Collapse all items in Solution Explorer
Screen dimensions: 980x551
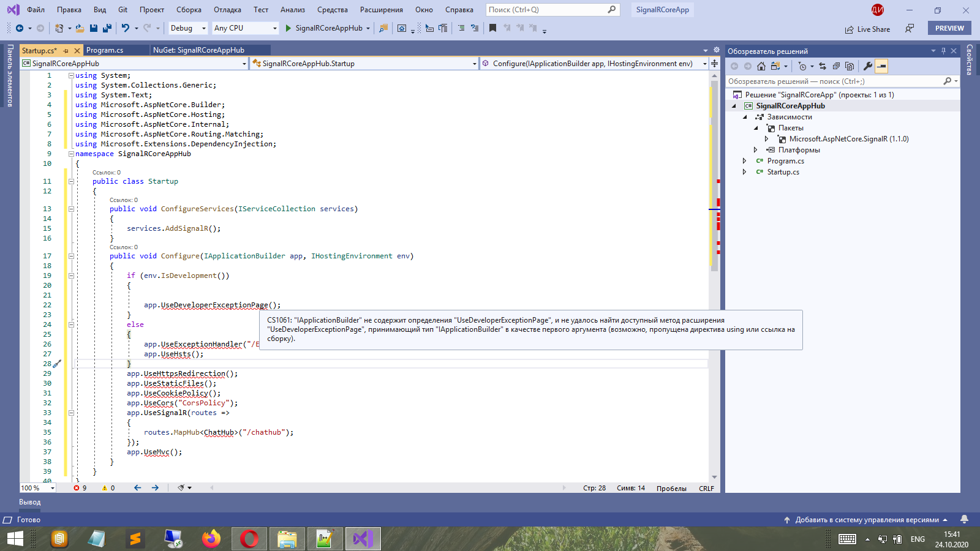pos(836,66)
